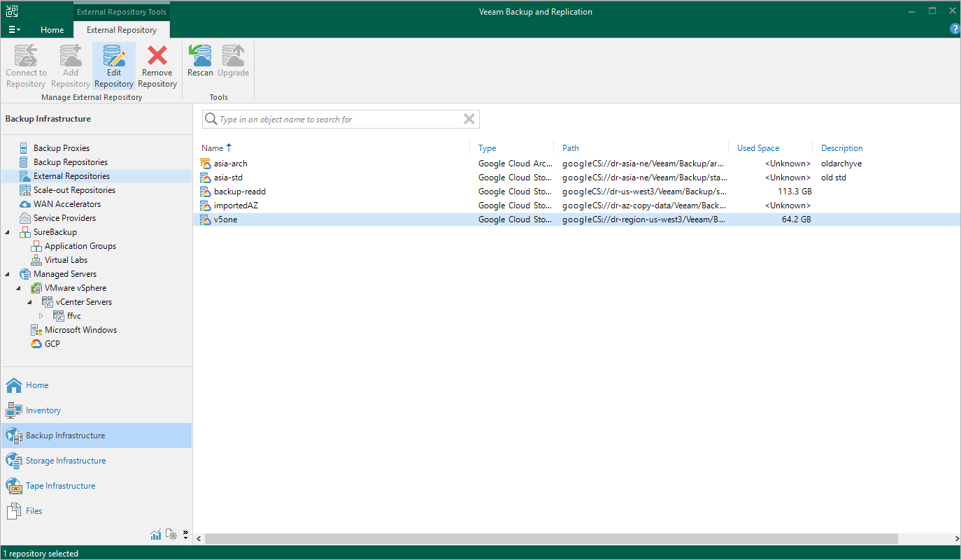Viewport: 961px width, 560px height.
Task: Click the object name search field
Action: tap(341, 120)
